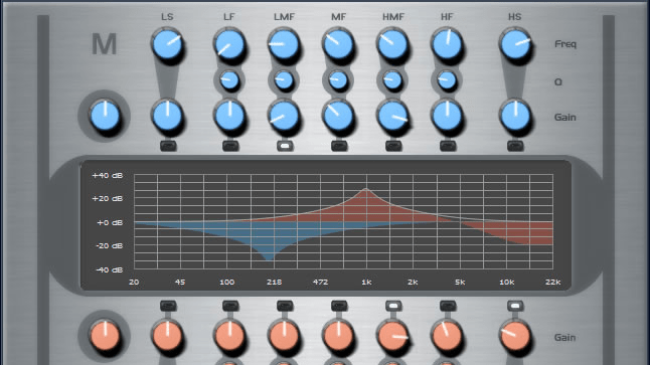Select the orange LF Gain knob
This screenshot has height=365, width=650.
(x=229, y=335)
